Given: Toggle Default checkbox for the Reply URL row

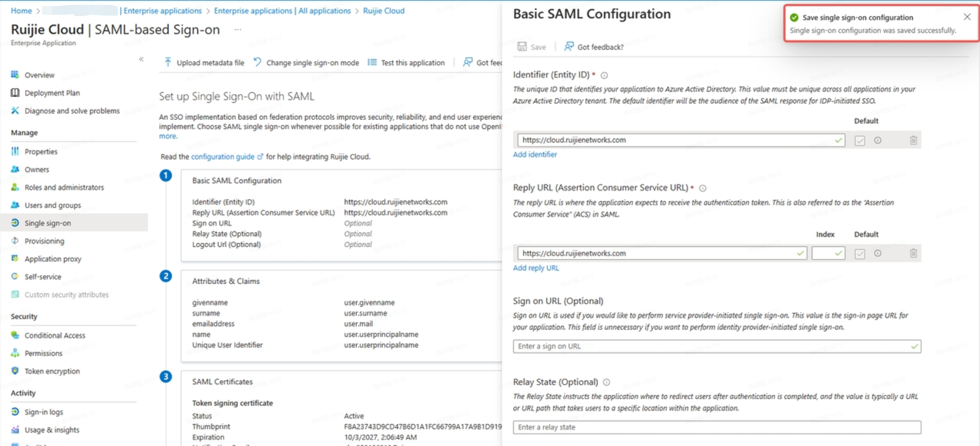Looking at the screenshot, I should (860, 254).
